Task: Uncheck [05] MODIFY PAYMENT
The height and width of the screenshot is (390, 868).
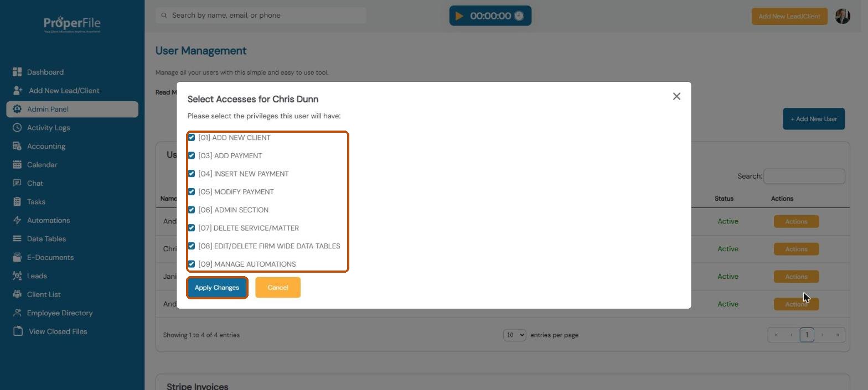Action: (x=192, y=192)
